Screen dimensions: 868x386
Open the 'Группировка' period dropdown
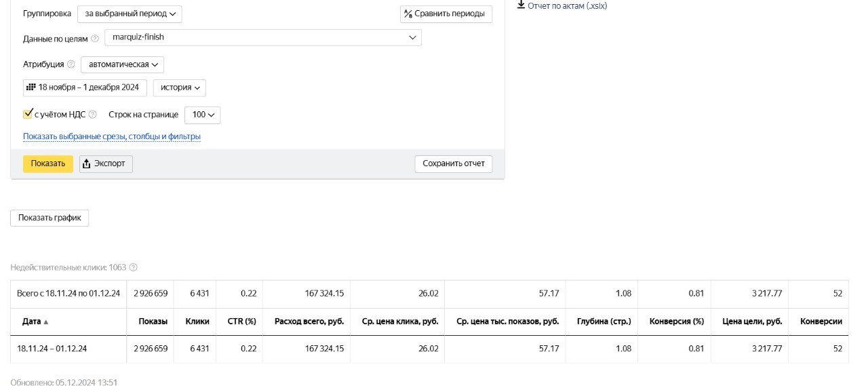[130, 14]
